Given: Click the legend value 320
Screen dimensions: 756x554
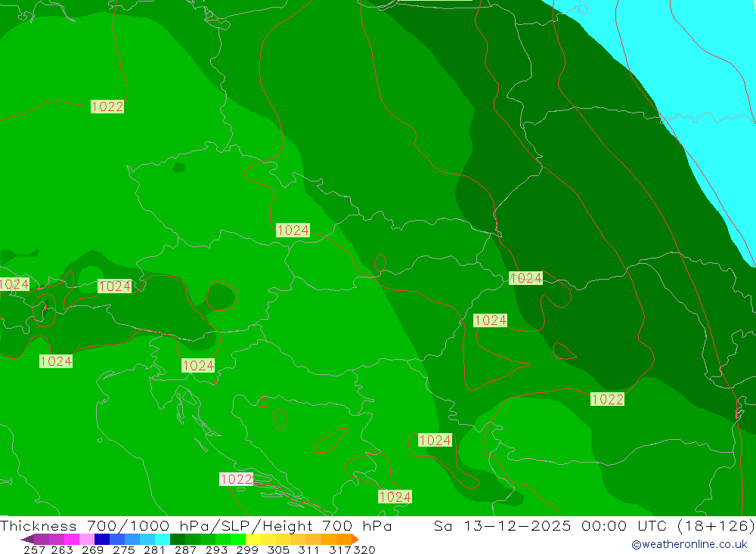Looking at the screenshot, I should pyautogui.click(x=364, y=550).
